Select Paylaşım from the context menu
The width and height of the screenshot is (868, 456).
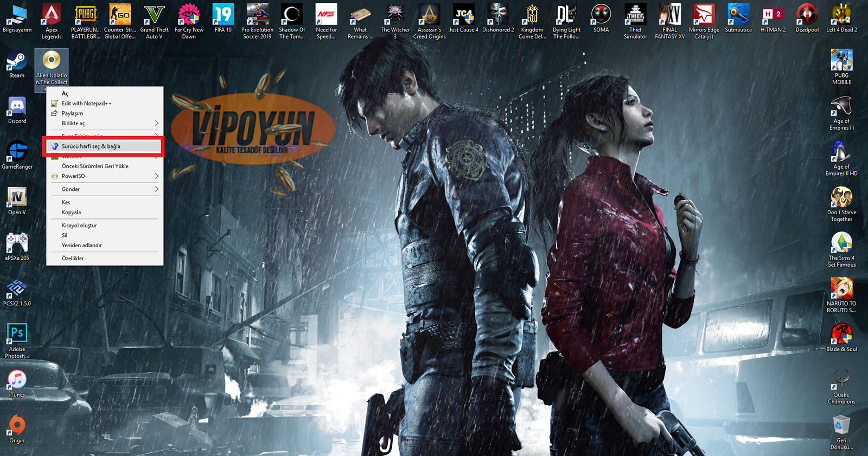pyautogui.click(x=105, y=113)
